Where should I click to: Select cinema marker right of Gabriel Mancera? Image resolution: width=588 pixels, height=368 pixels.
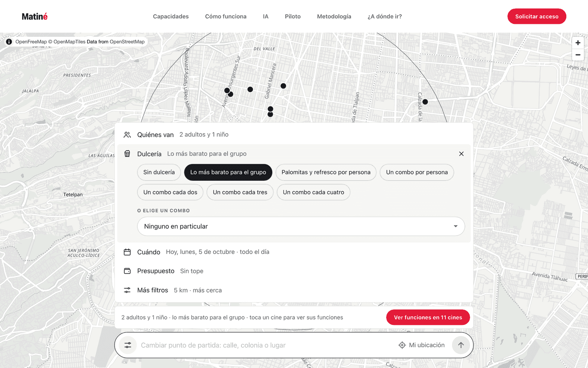[x=283, y=86]
